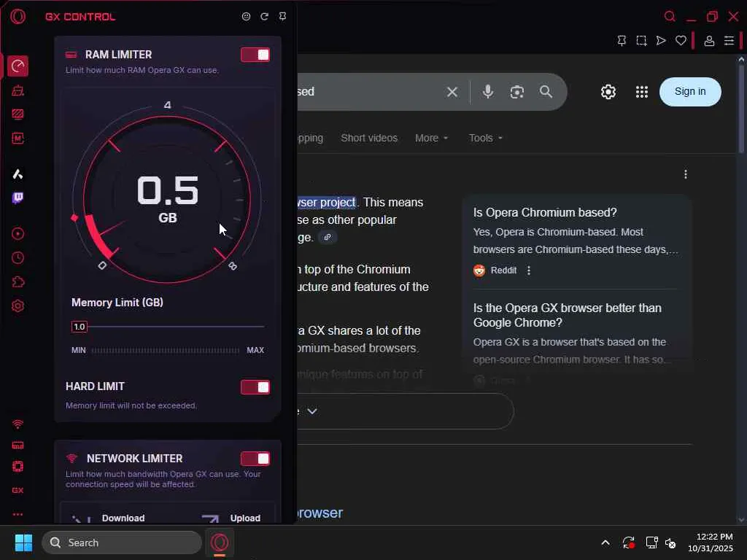Click Sign in on Google

pos(690,91)
